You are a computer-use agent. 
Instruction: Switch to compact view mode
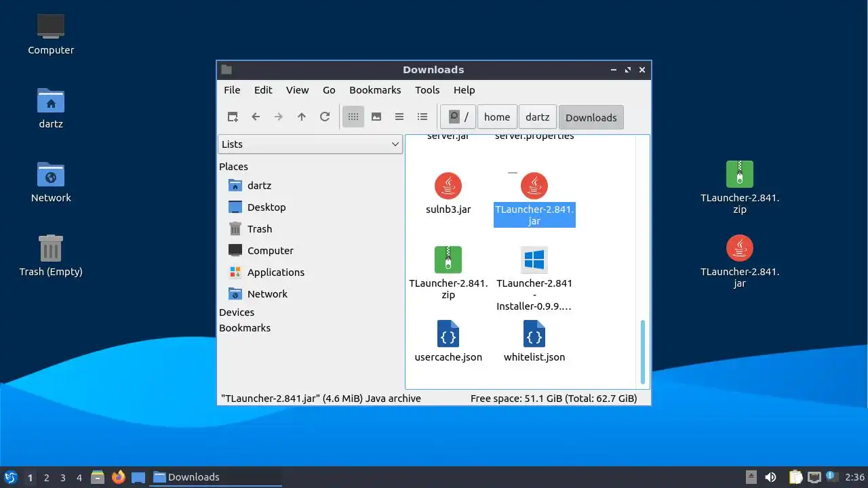[x=399, y=117]
